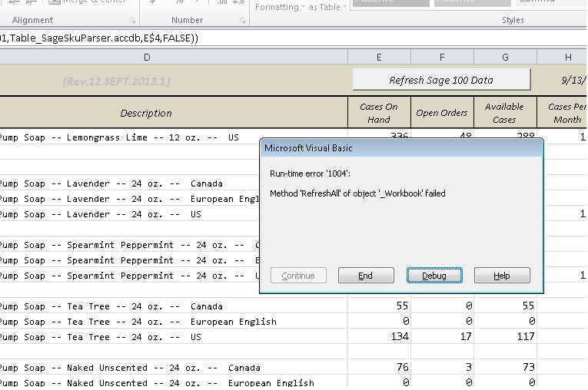Screen dimensions: 588x390
Task: Click the 'RefreshAll' failed message line
Action: pyautogui.click(x=357, y=193)
